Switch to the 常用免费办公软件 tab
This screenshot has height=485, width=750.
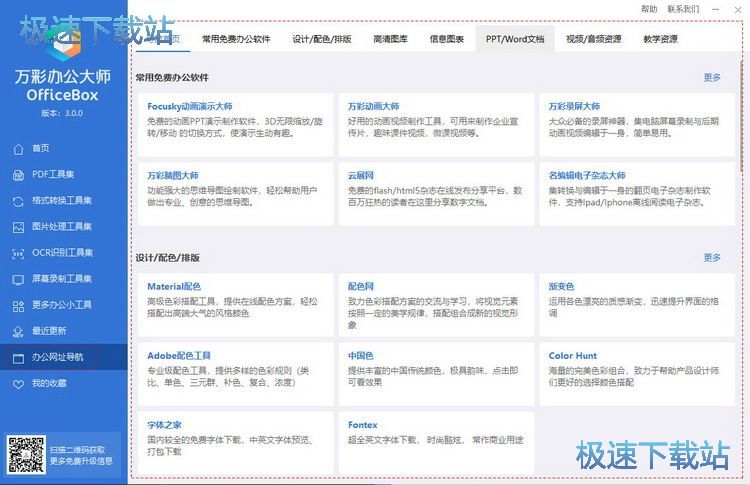tap(236, 39)
